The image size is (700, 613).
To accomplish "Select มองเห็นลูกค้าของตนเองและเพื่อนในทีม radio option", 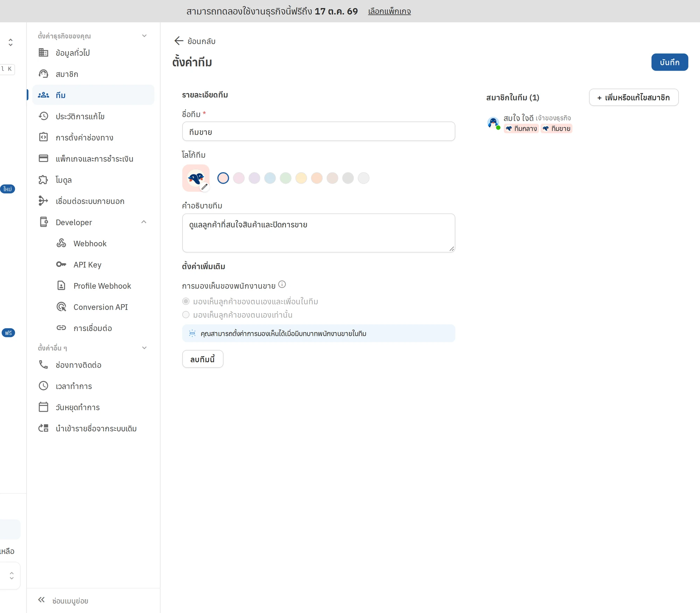I will click(186, 301).
